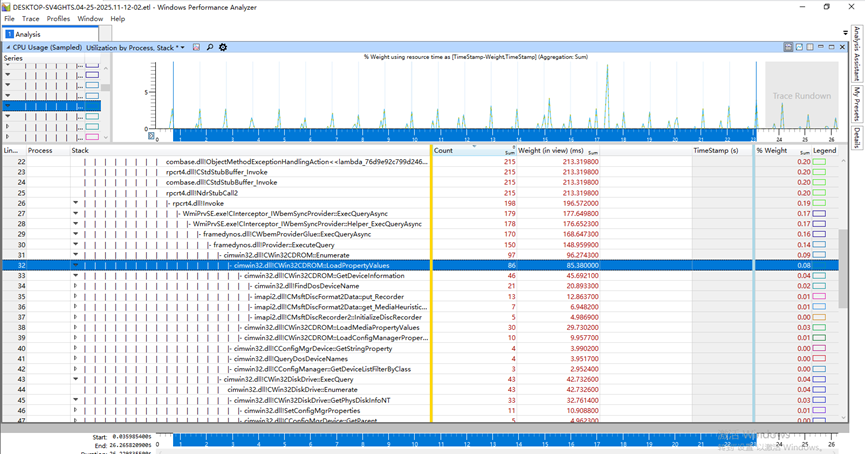Click the Weight (in view) (ms) column header
Image resolution: width=865 pixels, height=454 pixels.
coord(558,151)
